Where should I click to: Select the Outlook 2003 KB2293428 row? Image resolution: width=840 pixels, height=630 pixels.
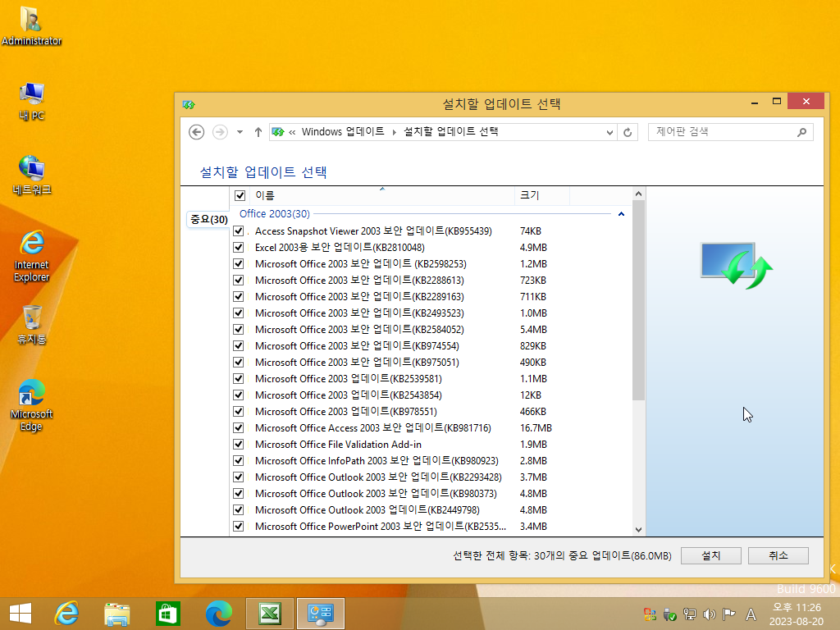tap(431, 477)
